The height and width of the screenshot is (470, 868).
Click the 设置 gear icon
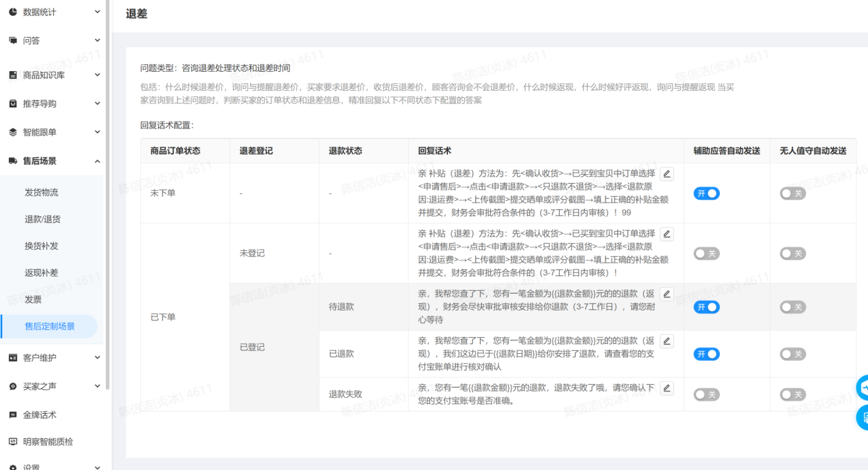point(13,468)
